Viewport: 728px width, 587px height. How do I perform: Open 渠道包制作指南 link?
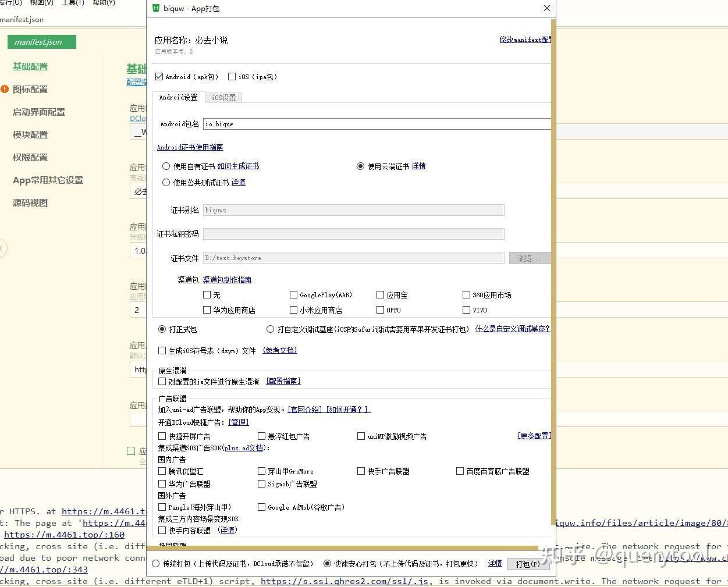click(228, 280)
